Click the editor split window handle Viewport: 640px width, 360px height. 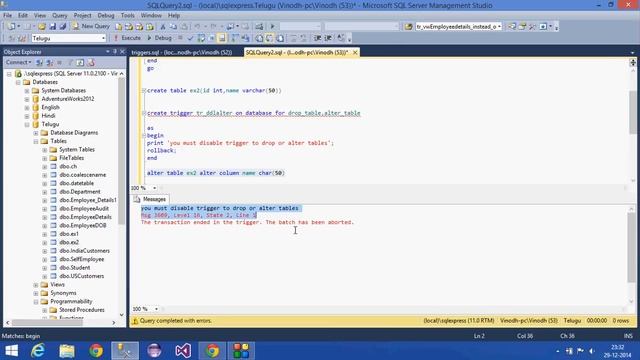tap(633, 62)
